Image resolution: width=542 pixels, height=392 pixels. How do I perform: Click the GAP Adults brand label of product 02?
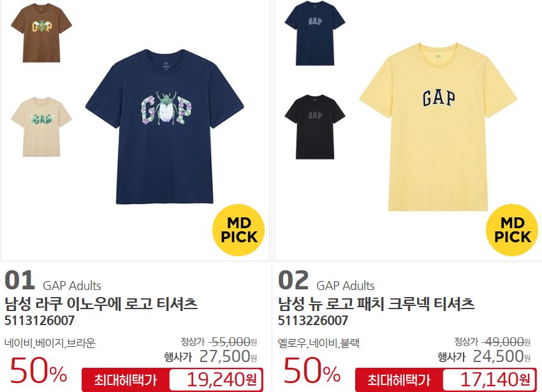pos(346,286)
